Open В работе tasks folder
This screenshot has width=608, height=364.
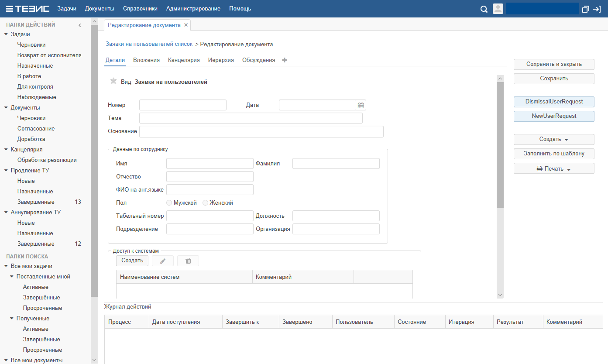tap(29, 76)
